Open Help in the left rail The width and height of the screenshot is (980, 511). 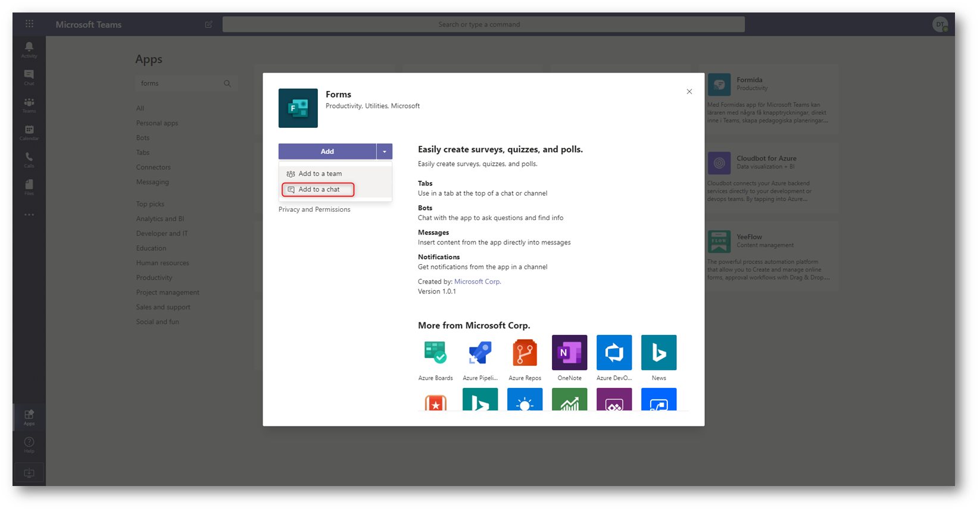[29, 445]
